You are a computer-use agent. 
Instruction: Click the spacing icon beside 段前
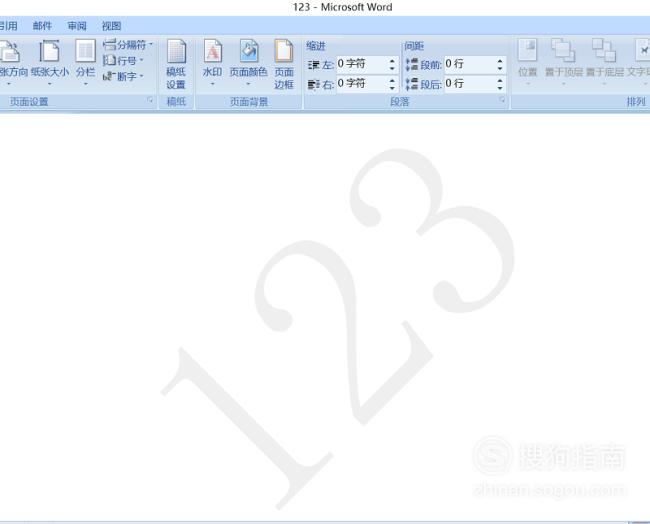click(412, 64)
